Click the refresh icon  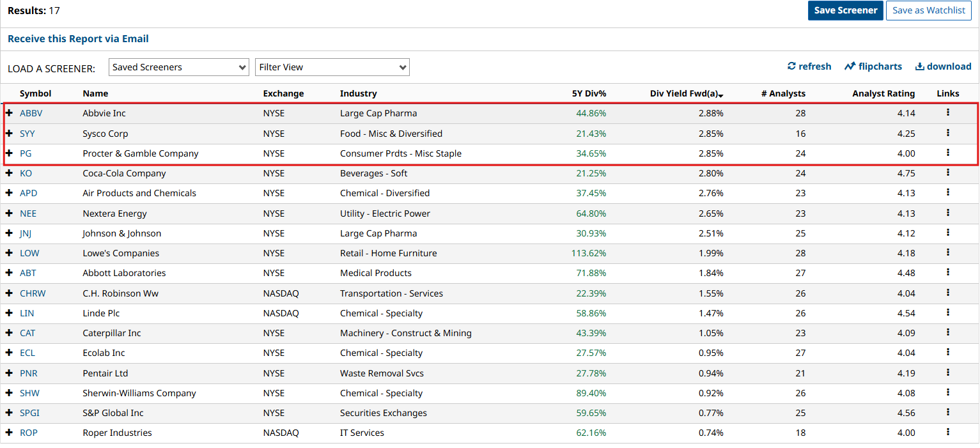pos(791,66)
